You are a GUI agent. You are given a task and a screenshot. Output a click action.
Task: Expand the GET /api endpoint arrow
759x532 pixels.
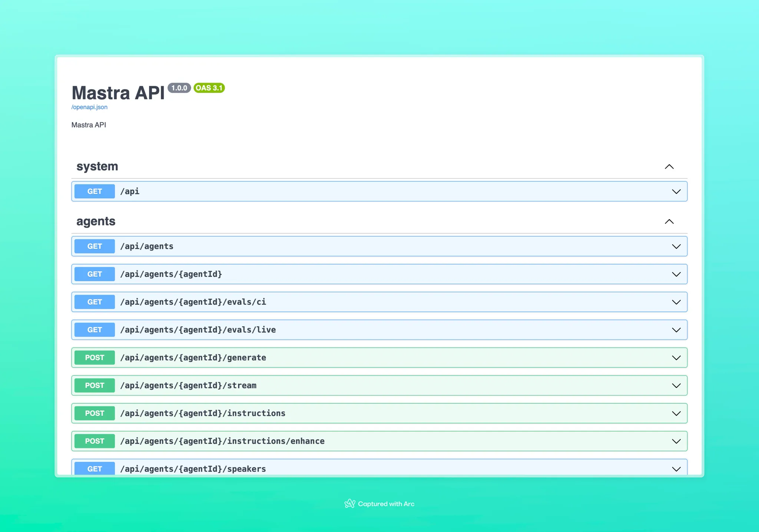[676, 192]
